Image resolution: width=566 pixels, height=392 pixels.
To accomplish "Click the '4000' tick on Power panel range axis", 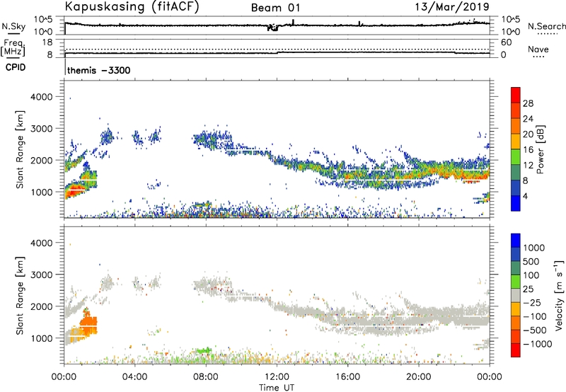I will click(x=42, y=97).
